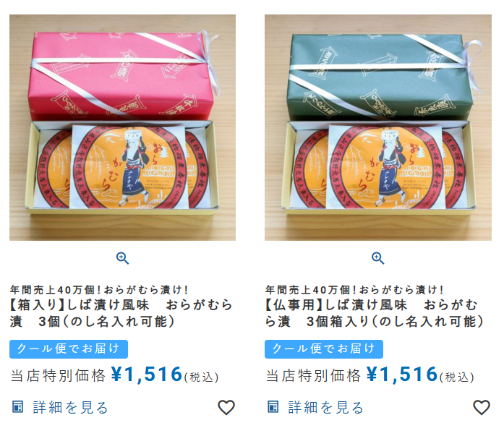Click the magnifier icon under the pink box image
504x436 pixels.
tap(122, 258)
